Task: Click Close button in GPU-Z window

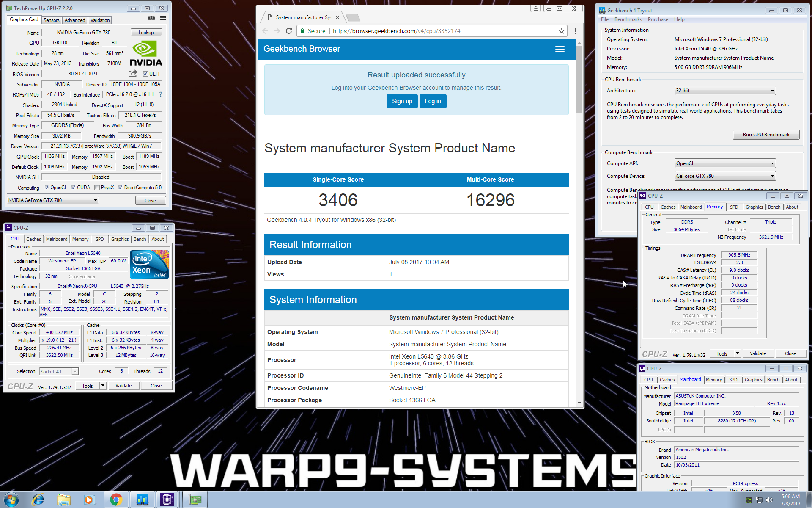Action: [x=150, y=201]
